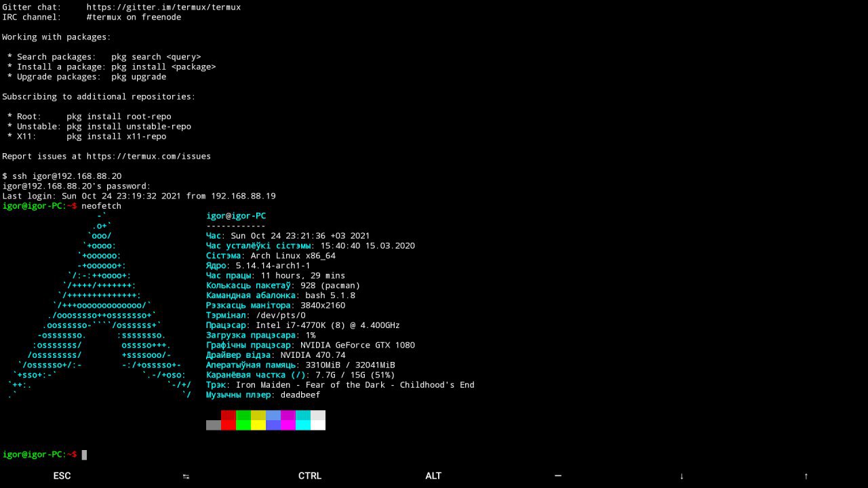
Task: Click the teal cyan swatch in upper palette row
Action: pos(303,415)
